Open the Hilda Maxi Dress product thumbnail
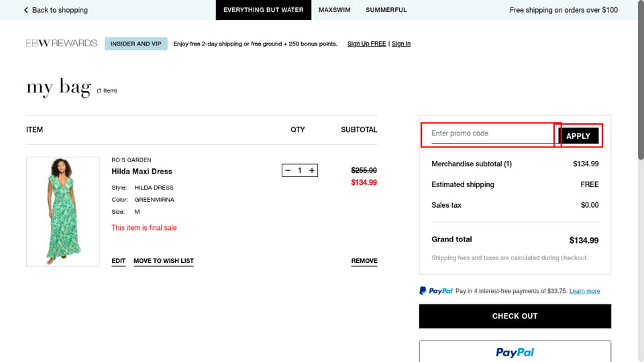This screenshot has height=362, width=644. [x=63, y=211]
